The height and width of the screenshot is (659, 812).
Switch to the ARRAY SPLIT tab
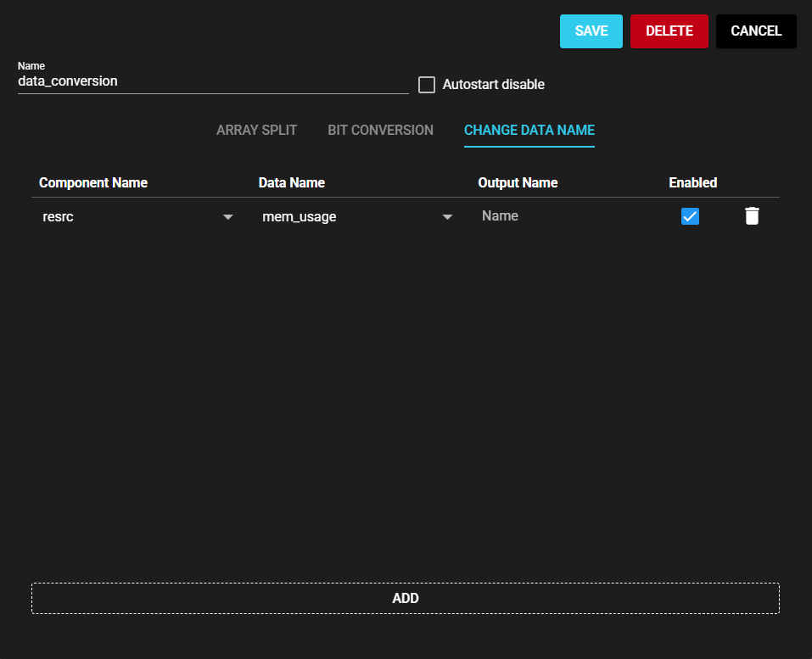click(256, 131)
